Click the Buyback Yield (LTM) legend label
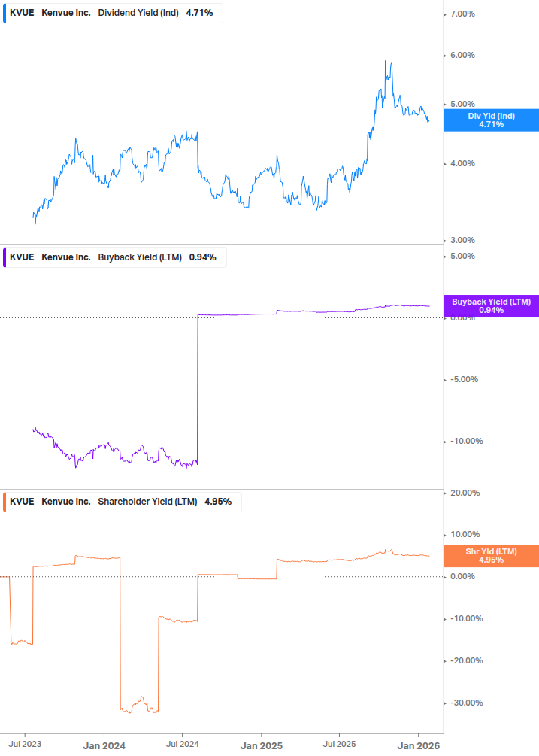 140,257
